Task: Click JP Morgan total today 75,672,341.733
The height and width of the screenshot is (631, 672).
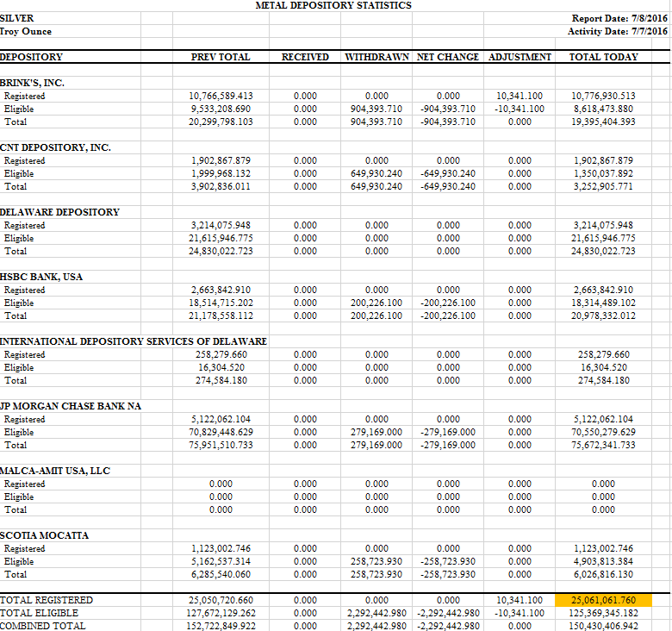Action: 603,446
